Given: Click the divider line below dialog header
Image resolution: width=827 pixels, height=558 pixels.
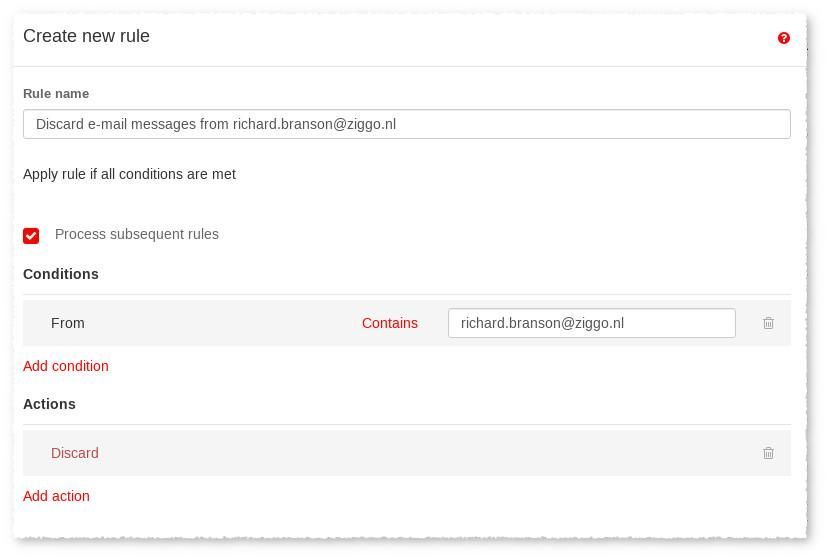Looking at the screenshot, I should 410,66.
